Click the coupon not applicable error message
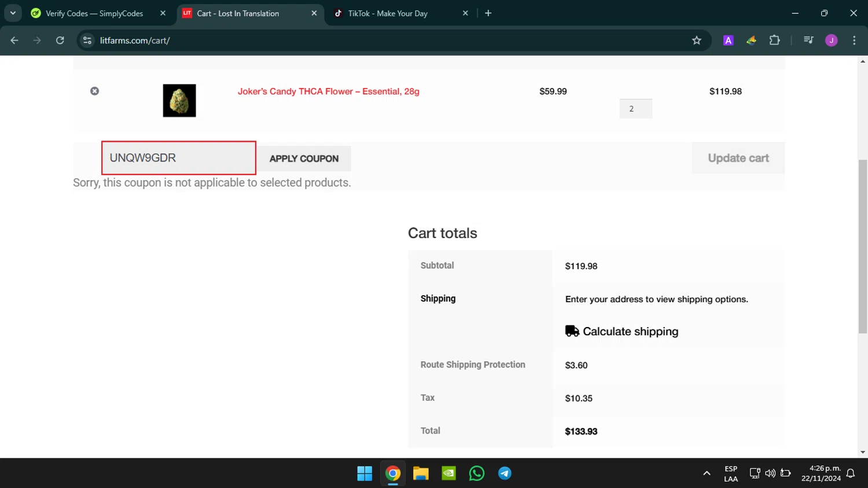This screenshot has width=868, height=488. pos(212,183)
